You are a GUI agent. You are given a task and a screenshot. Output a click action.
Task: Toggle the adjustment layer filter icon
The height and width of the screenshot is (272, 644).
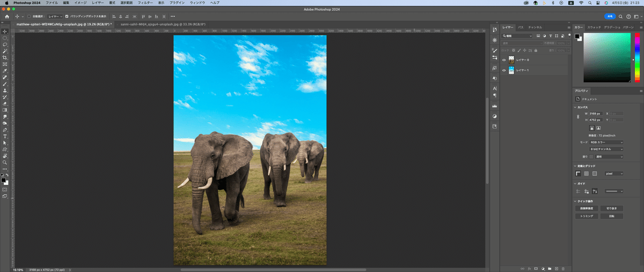544,36
